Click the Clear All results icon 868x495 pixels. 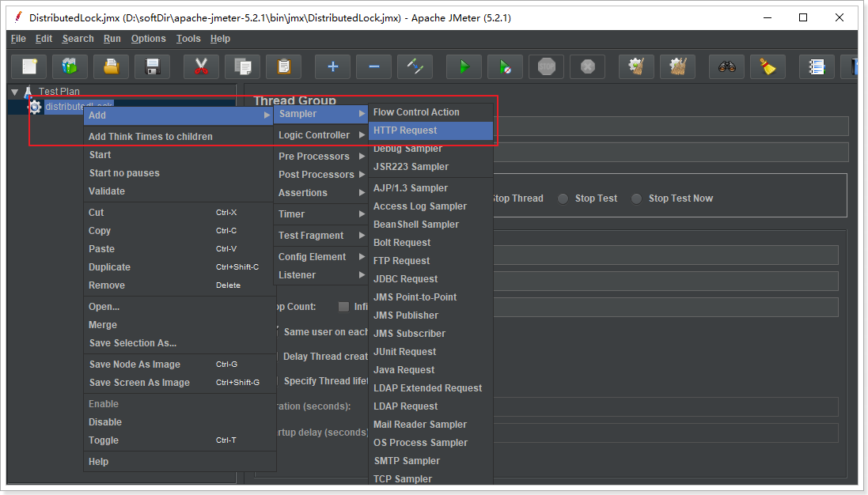point(677,67)
